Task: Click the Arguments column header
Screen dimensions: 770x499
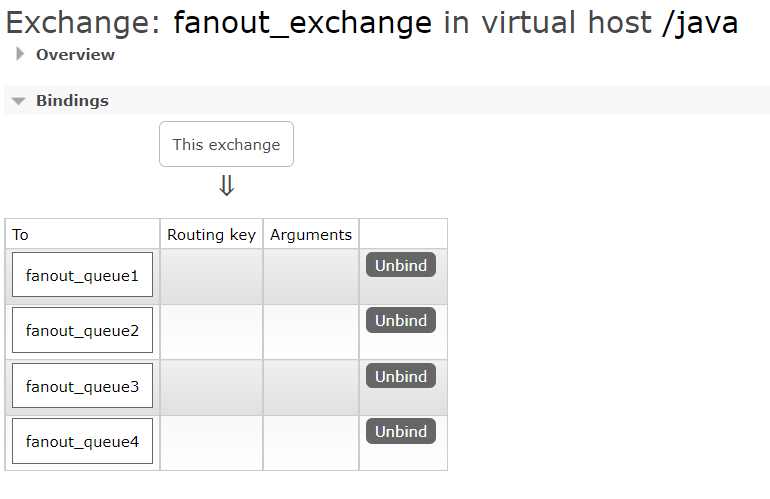Action: click(311, 235)
